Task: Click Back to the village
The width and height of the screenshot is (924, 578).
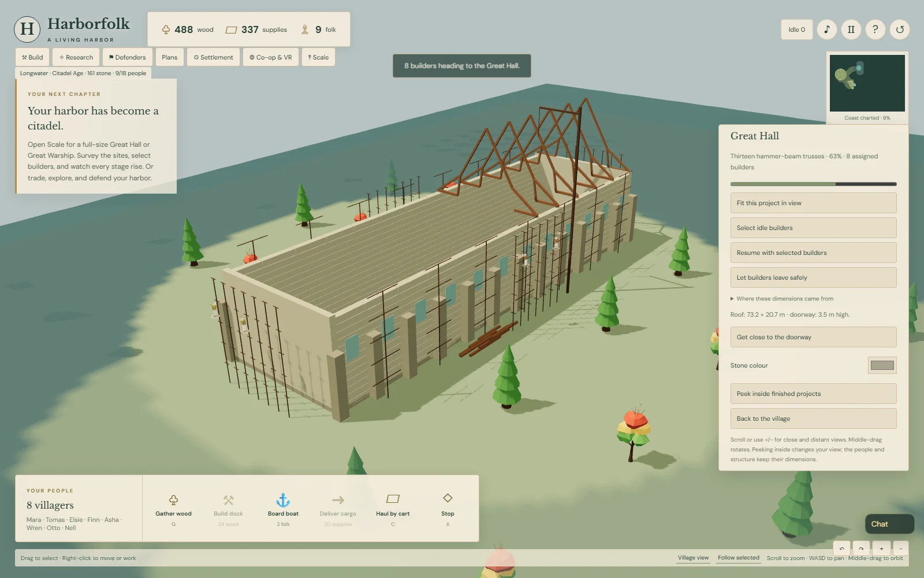Action: (x=813, y=418)
